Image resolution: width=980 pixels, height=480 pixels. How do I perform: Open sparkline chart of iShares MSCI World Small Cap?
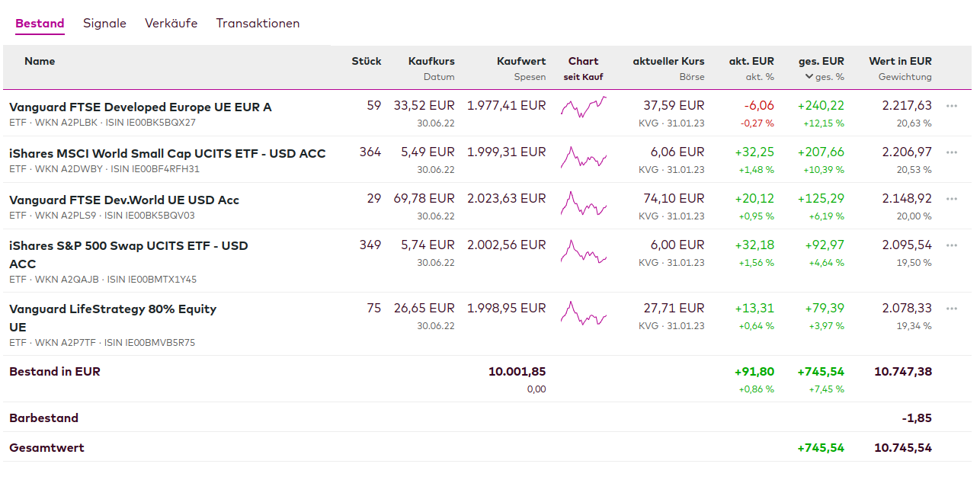[x=583, y=158]
